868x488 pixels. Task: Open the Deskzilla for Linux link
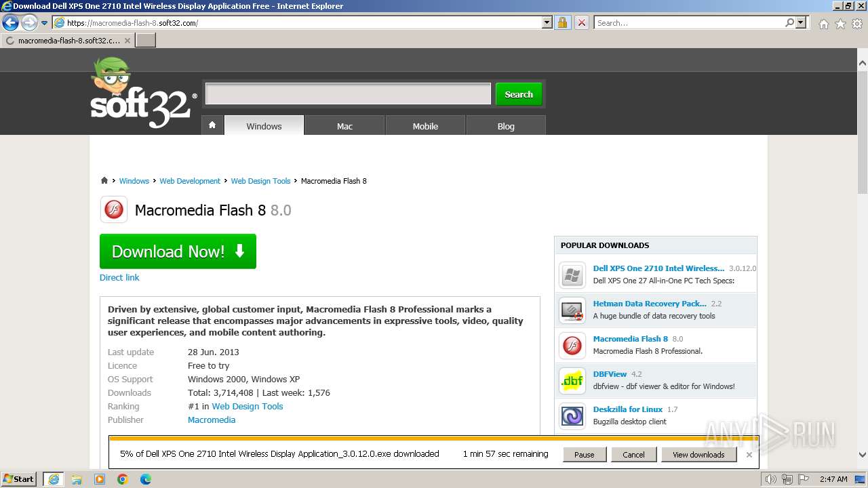(x=627, y=409)
